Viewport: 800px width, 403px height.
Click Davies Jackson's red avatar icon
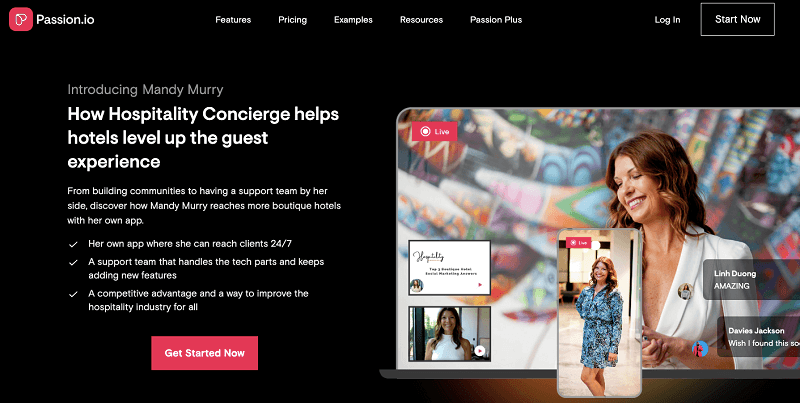coord(700,349)
